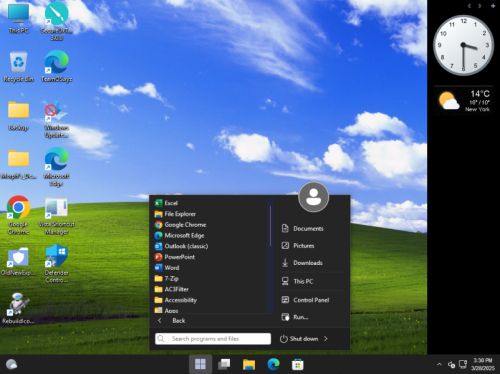Click the analog clock gadget
This screenshot has height=374, width=500.
click(x=463, y=45)
